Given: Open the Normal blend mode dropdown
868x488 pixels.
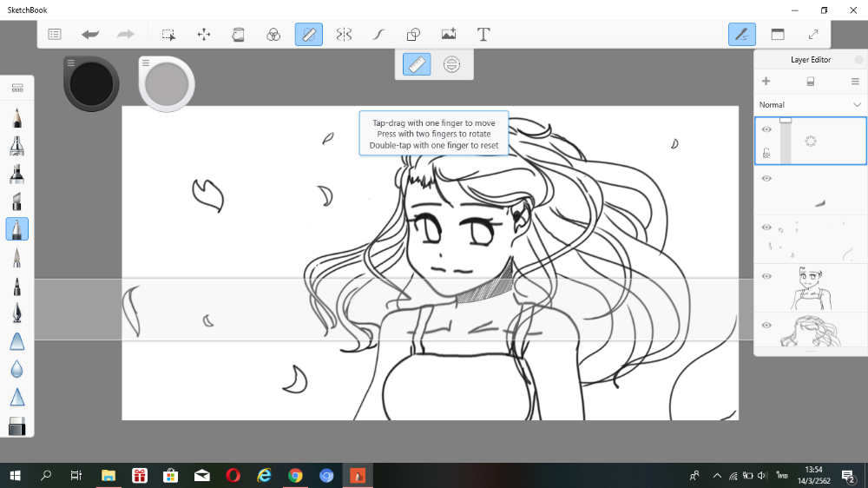Looking at the screenshot, I should [x=810, y=105].
